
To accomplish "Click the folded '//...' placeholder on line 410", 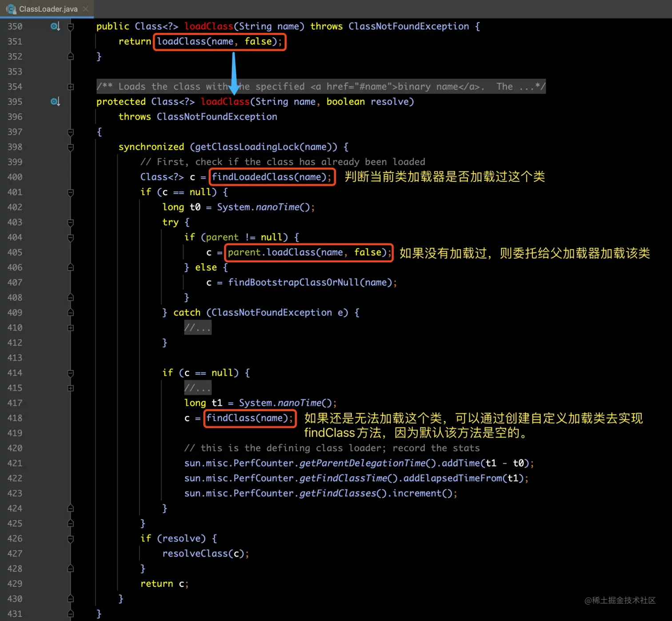I will (198, 328).
